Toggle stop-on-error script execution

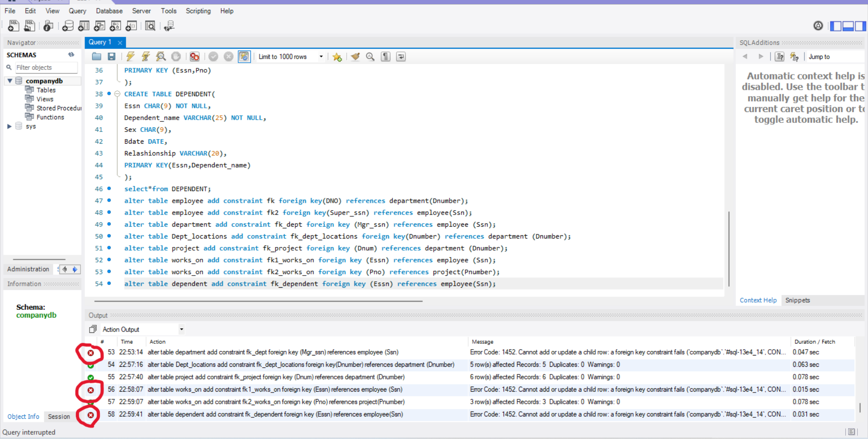tap(194, 56)
